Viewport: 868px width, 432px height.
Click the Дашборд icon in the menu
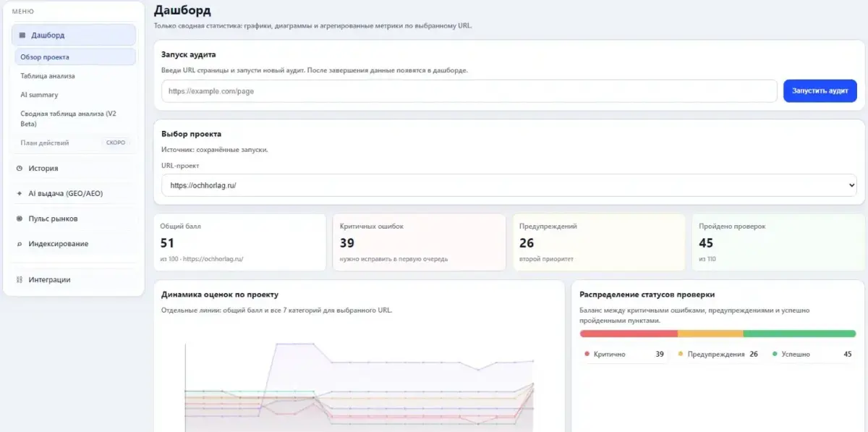[x=22, y=35]
